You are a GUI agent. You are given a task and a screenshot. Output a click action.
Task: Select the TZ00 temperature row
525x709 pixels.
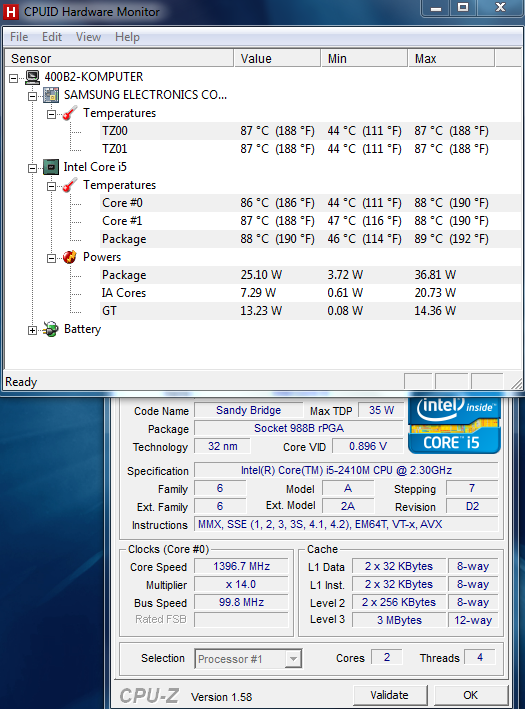pos(262,131)
